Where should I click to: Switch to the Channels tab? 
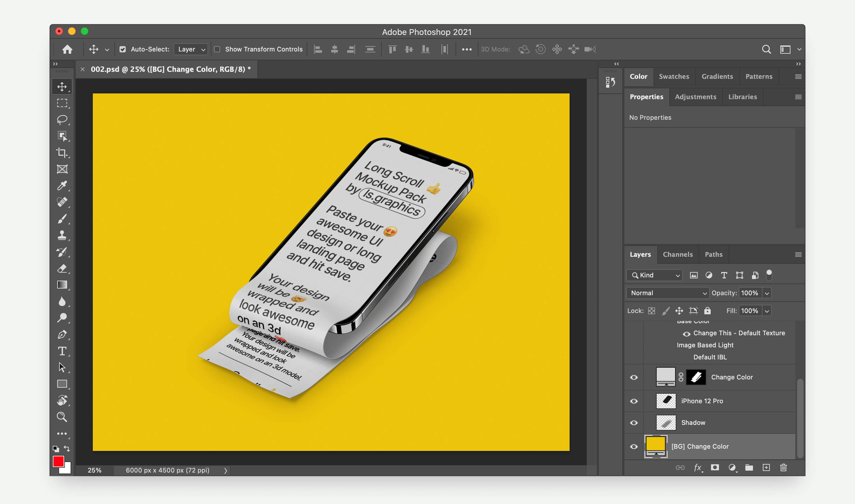pyautogui.click(x=678, y=254)
